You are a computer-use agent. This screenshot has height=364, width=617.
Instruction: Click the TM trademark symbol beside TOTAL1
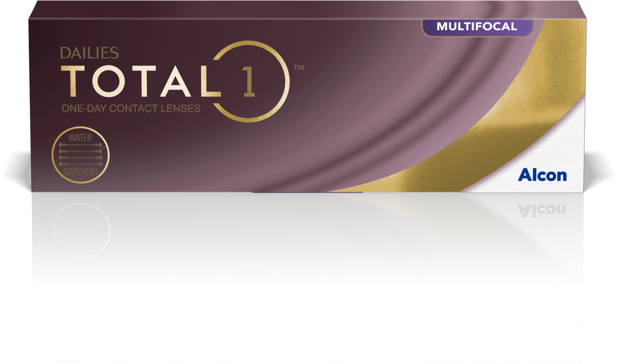pos(299,67)
